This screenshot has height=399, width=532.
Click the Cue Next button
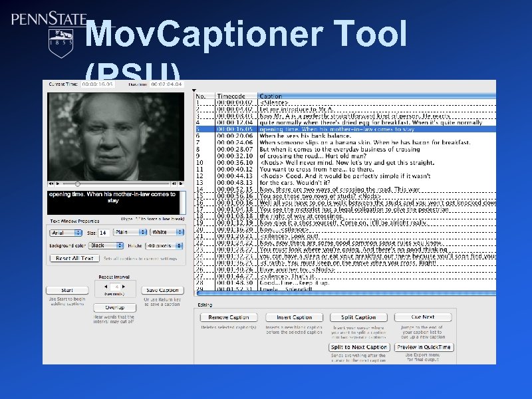[423, 317]
